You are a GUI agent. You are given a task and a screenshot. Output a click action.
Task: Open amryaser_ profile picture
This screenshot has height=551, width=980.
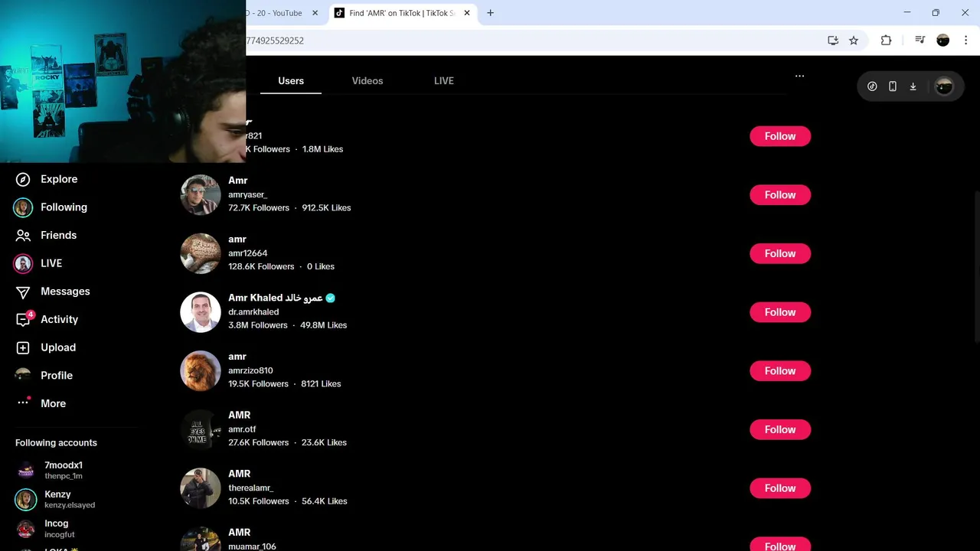[x=201, y=194]
